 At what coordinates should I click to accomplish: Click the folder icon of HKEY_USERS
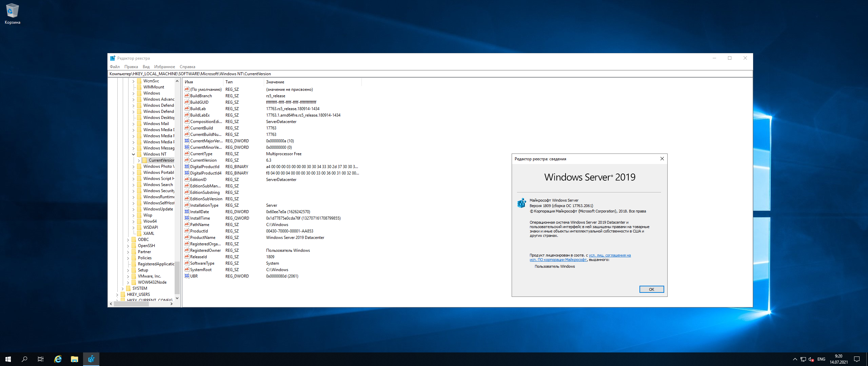(x=123, y=294)
